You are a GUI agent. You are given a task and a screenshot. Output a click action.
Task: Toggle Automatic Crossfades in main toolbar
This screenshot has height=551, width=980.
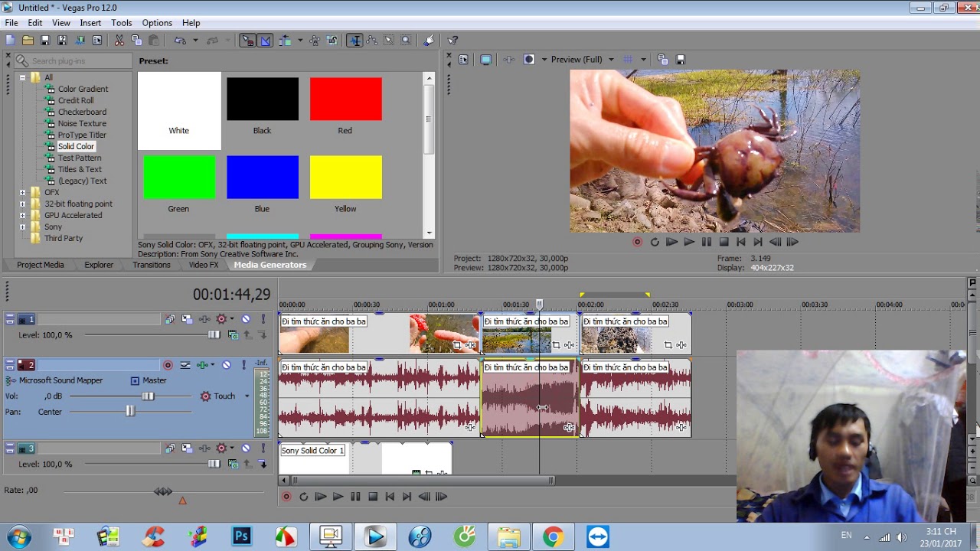266,41
